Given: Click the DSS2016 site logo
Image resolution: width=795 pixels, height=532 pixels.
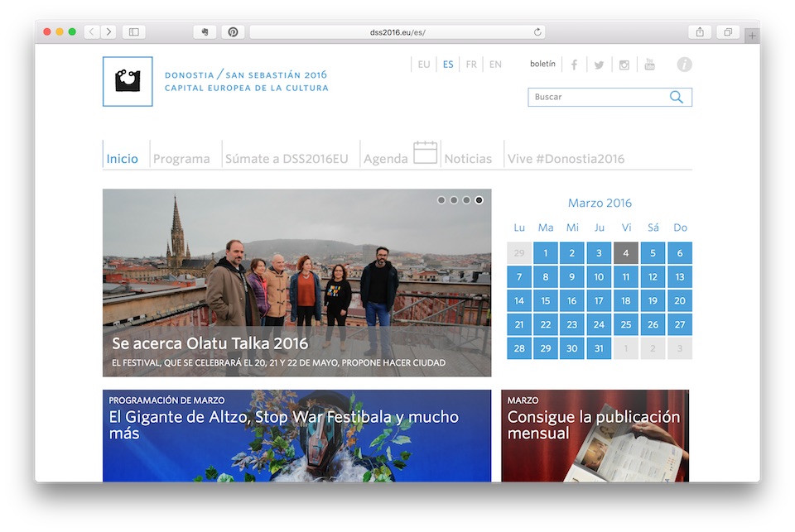Looking at the screenshot, I should click(x=128, y=81).
